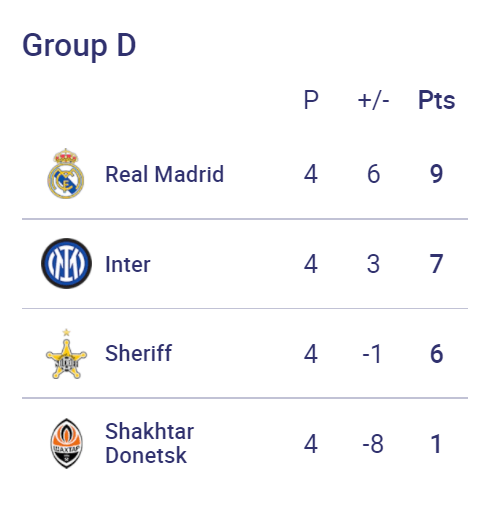Click Real Madrid's points value 9
This screenshot has width=492, height=508.
(x=436, y=174)
